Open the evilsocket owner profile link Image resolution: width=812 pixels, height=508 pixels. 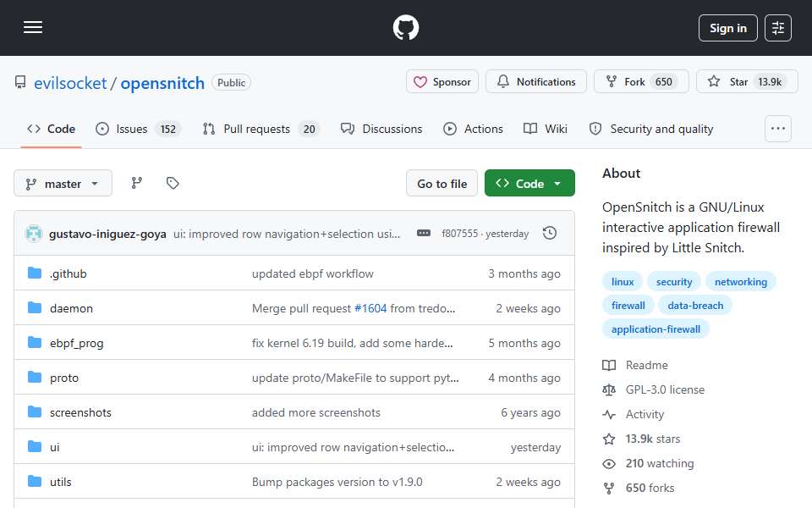70,83
